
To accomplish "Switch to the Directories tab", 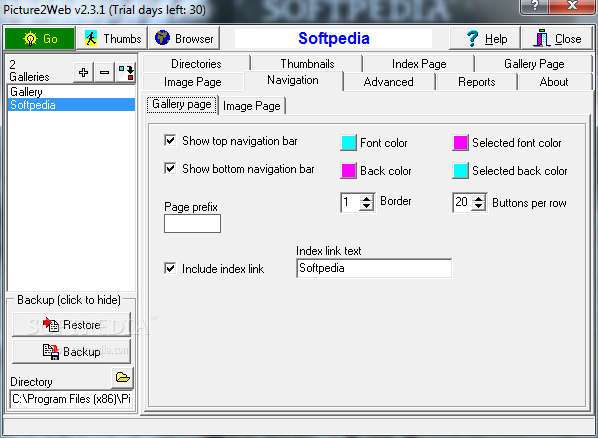I will [196, 64].
